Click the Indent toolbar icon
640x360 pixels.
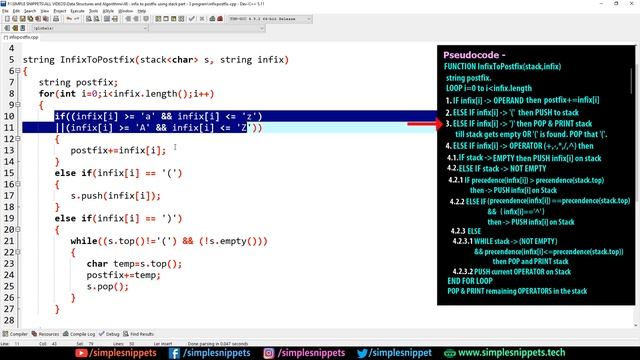[x=128, y=19]
